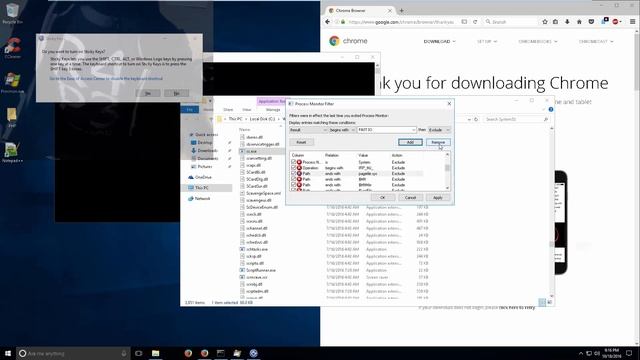The height and width of the screenshot is (360, 640).
Task: Open the Notepad++ desktop shortcut
Action: click(12, 152)
